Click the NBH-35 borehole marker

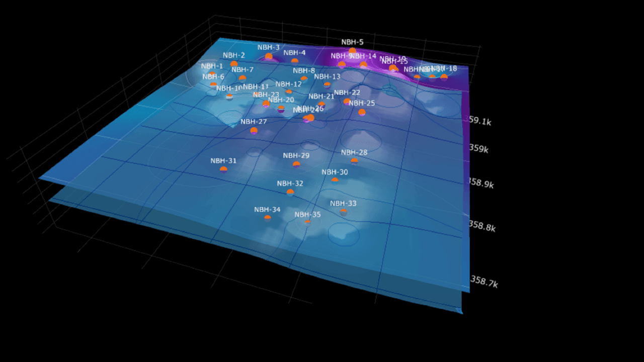point(307,223)
